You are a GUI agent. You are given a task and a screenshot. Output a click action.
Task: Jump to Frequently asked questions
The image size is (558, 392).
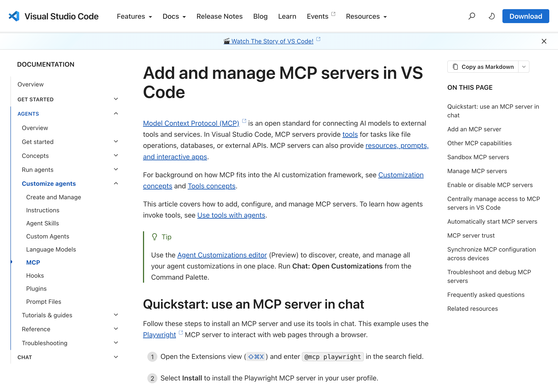click(486, 295)
